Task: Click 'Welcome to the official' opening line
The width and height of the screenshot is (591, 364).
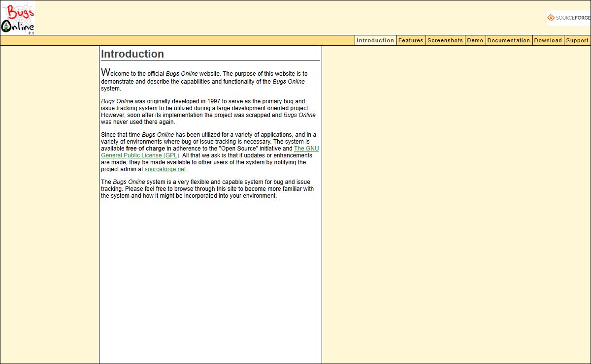Action: tap(132, 73)
